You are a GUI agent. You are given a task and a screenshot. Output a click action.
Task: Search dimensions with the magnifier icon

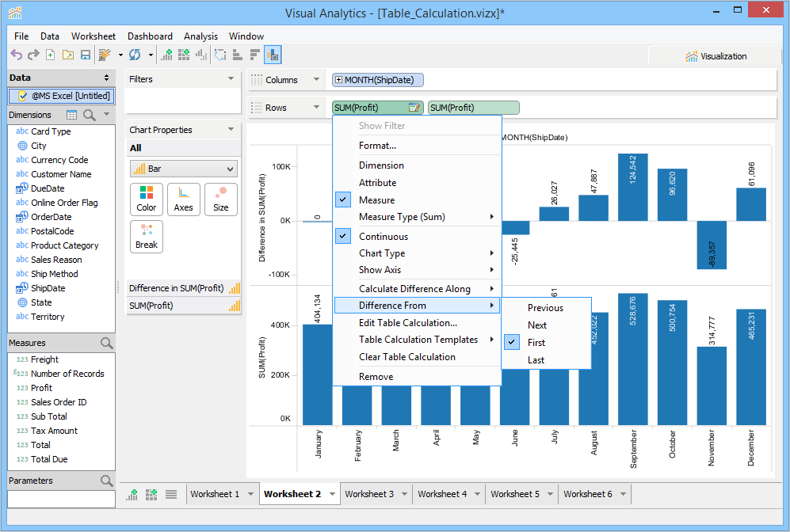(90, 115)
